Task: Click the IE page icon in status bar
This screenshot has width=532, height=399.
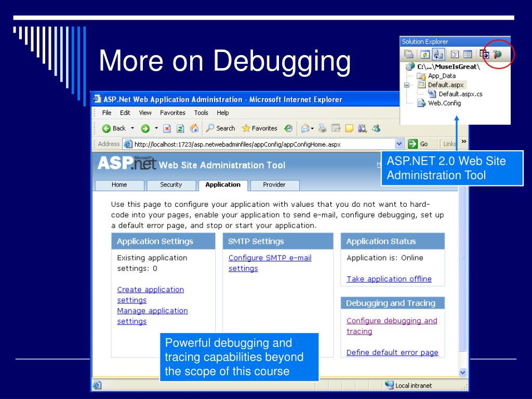Action: coord(97,385)
